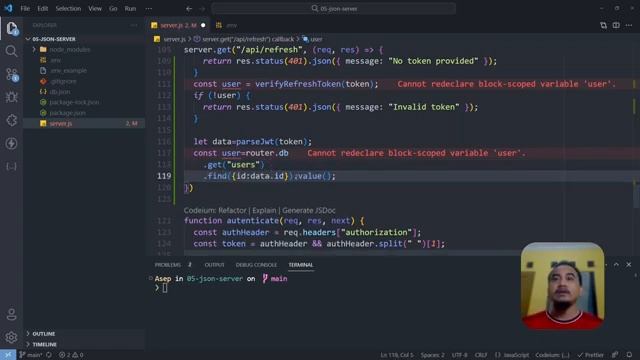Image resolution: width=640 pixels, height=360 pixels.
Task: Click the VS Code logo icon
Action: coord(8,8)
